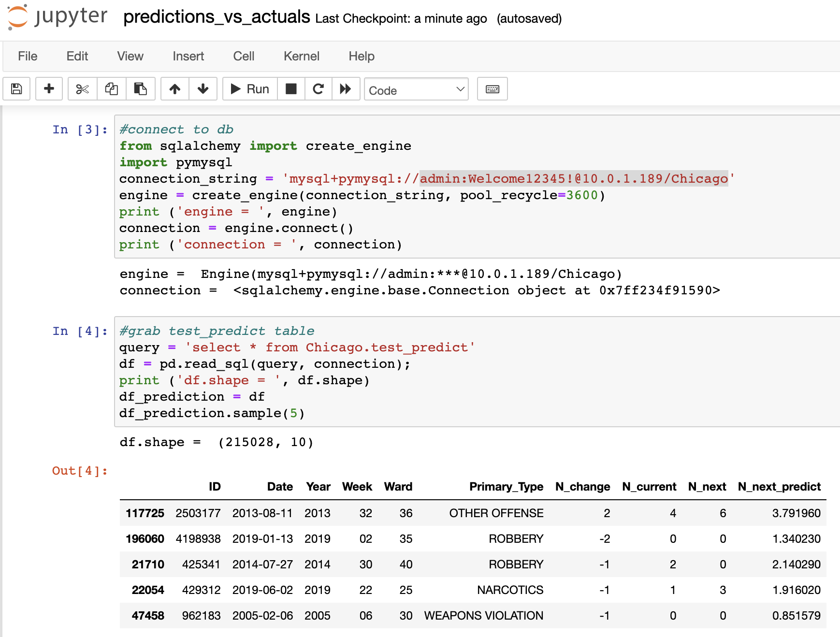The width and height of the screenshot is (840, 637).
Task: Restart kernel and run all with fast-forward icon
Action: coord(346,89)
